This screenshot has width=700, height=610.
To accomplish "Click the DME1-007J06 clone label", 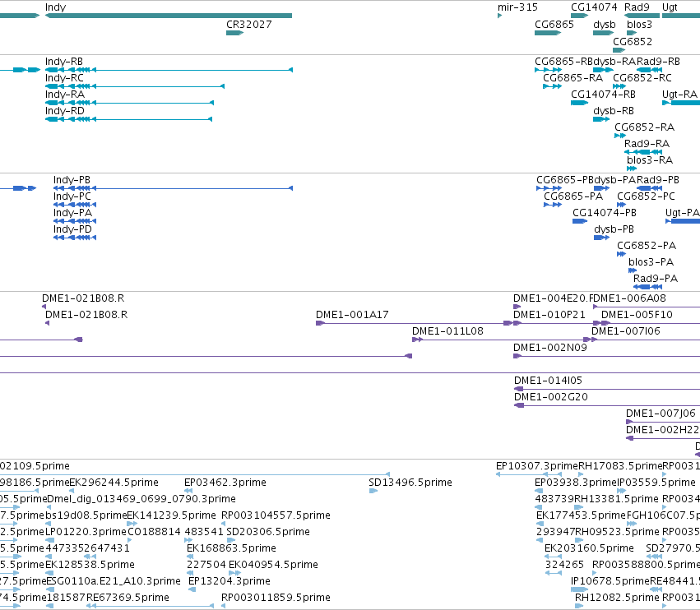I will coord(661,414).
